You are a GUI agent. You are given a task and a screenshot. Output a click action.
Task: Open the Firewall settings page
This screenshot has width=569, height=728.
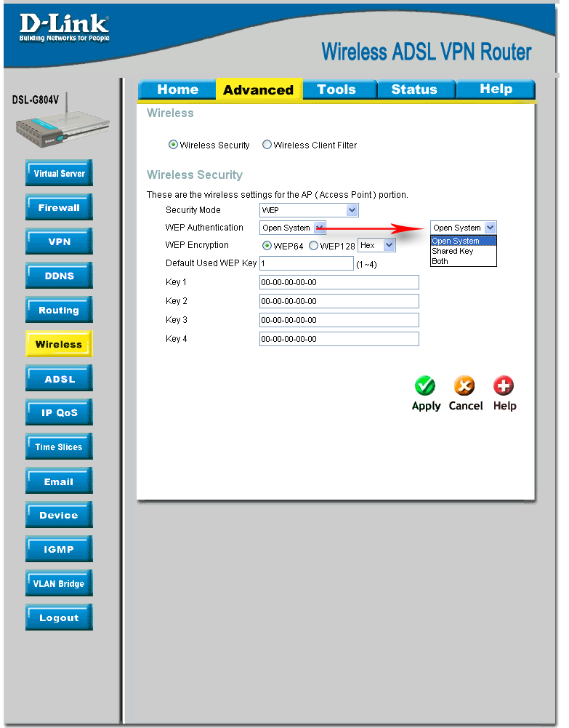coord(59,207)
